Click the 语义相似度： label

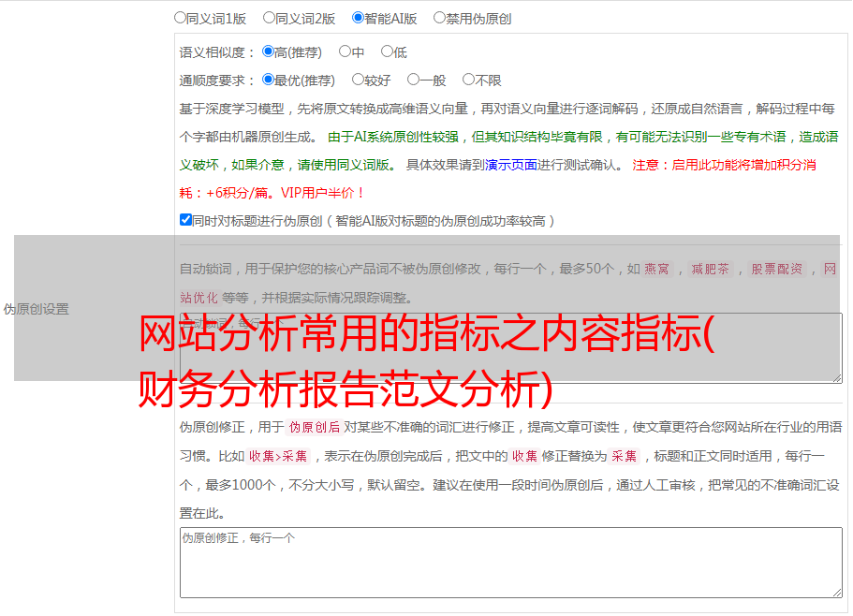217,52
